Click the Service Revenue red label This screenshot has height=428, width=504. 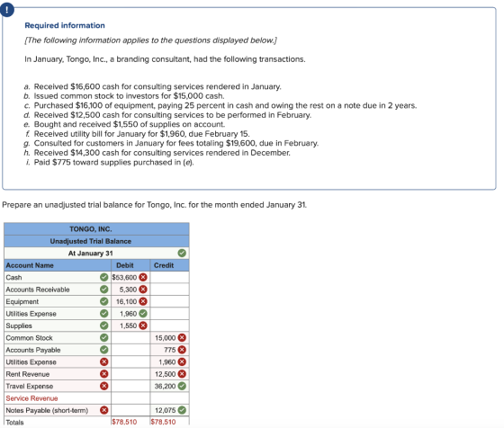click(31, 398)
